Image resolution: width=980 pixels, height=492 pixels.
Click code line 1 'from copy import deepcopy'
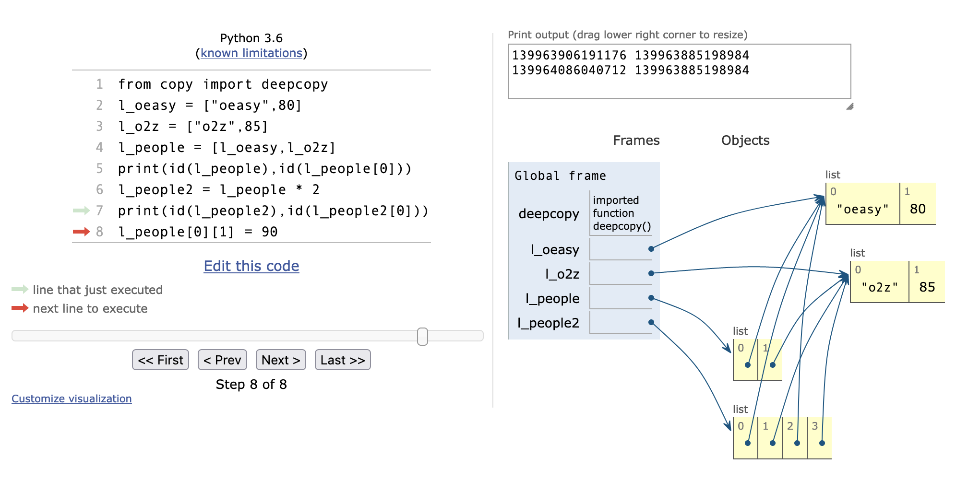223,84
